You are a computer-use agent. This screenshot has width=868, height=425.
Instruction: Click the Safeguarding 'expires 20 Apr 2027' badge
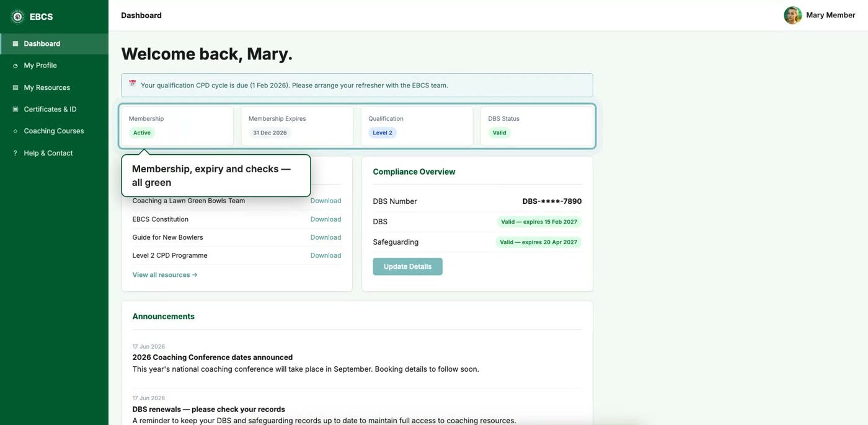(538, 242)
